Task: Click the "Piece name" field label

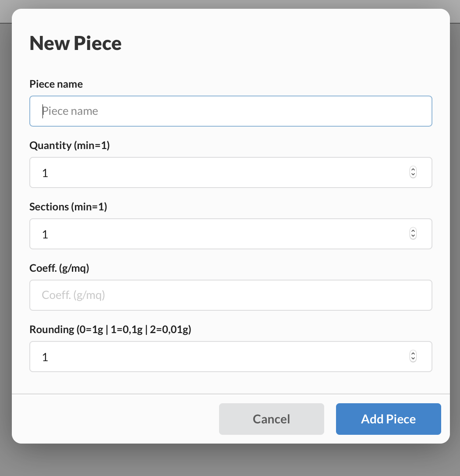Action: (56, 84)
